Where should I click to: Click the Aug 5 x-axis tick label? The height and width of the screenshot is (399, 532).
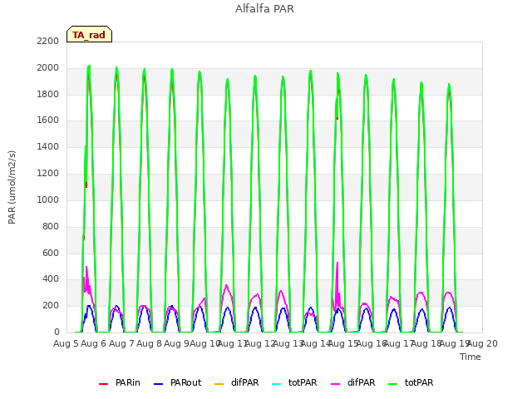[x=66, y=343]
